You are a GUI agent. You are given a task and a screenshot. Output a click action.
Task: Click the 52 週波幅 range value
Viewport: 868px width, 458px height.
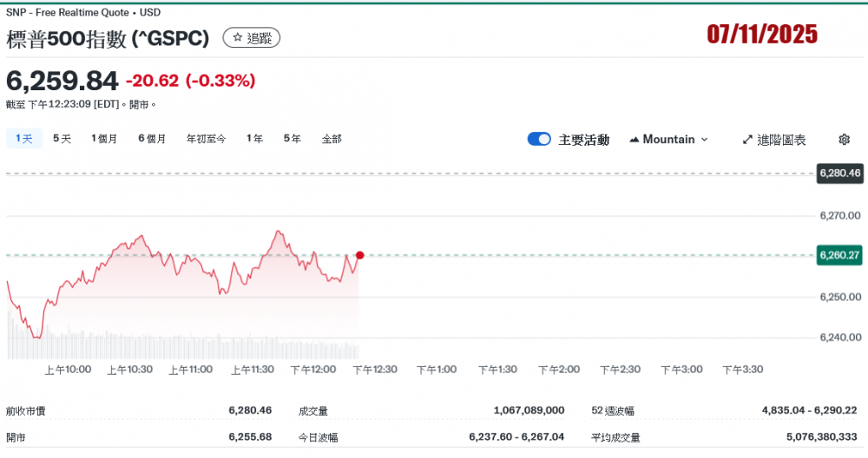coord(807,410)
